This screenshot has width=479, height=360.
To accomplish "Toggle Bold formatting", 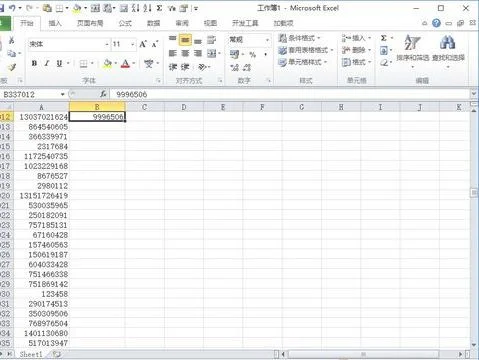I will (x=34, y=63).
